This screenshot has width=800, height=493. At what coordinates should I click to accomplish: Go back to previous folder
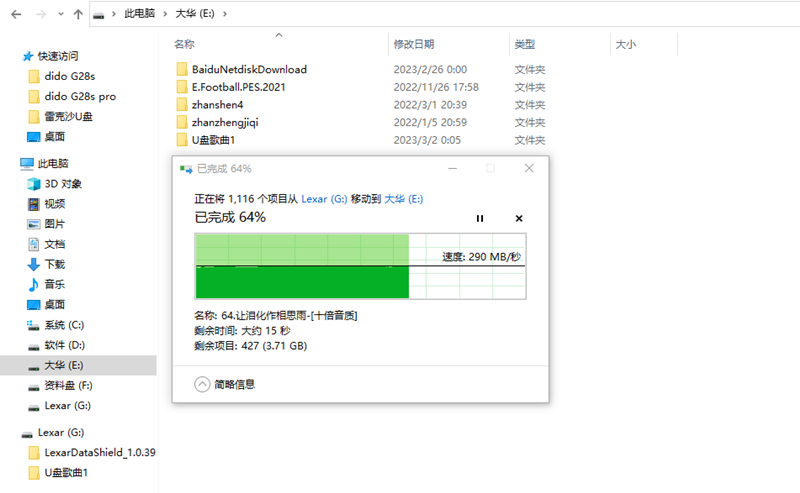point(15,16)
